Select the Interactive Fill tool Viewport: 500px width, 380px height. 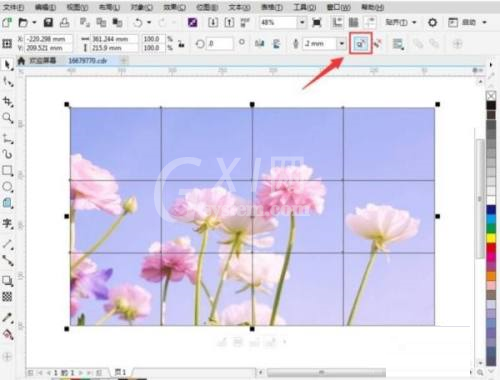(7, 334)
